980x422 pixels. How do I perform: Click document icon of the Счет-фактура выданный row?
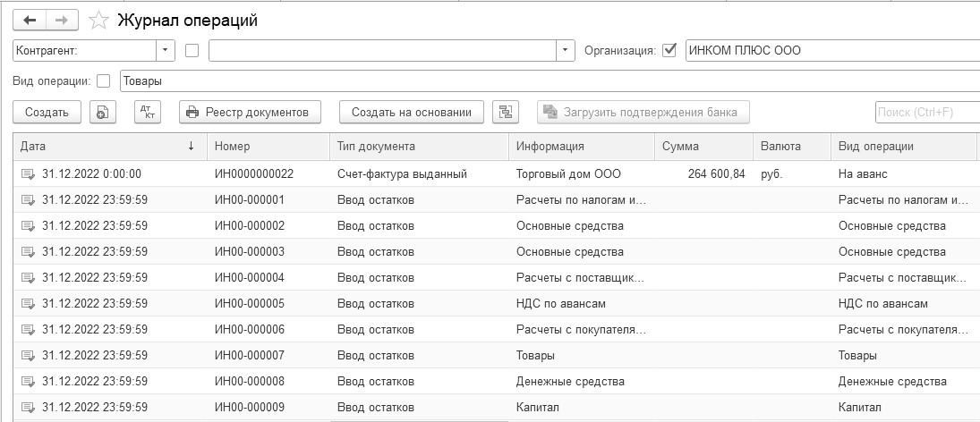pyautogui.click(x=29, y=174)
